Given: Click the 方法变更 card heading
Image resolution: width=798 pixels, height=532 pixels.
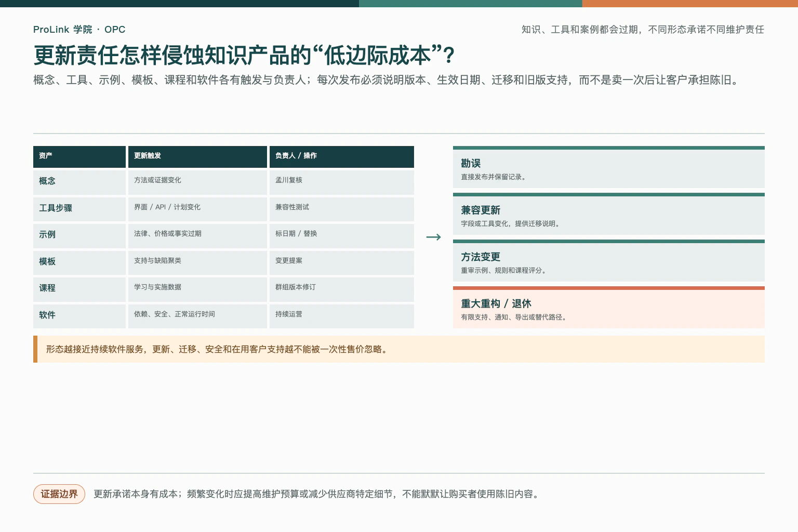Looking at the screenshot, I should 481,257.
